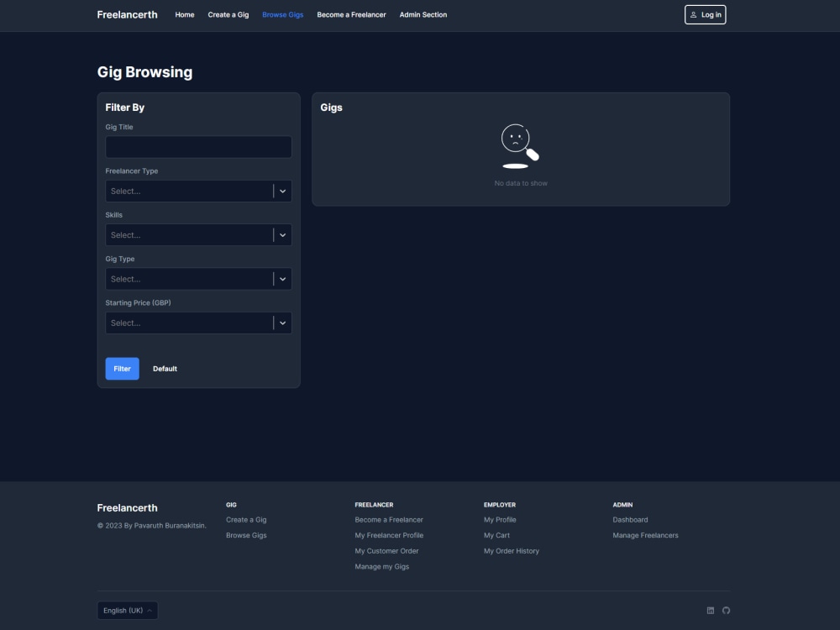Click the chevron arrow of Skills
The image size is (840, 630).
282,234
